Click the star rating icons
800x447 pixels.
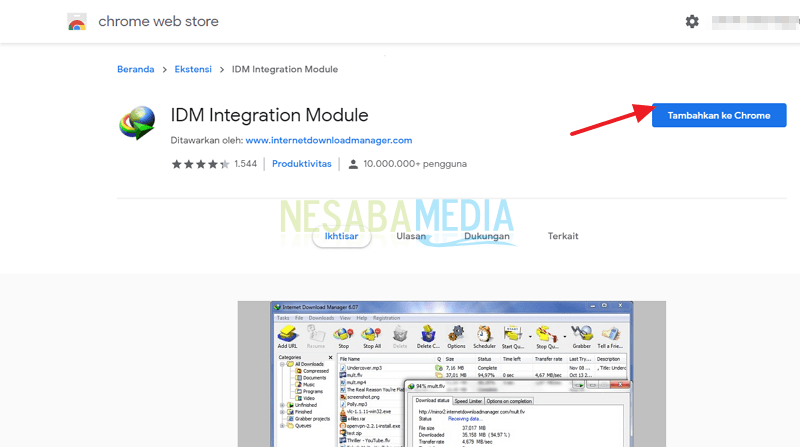point(199,164)
